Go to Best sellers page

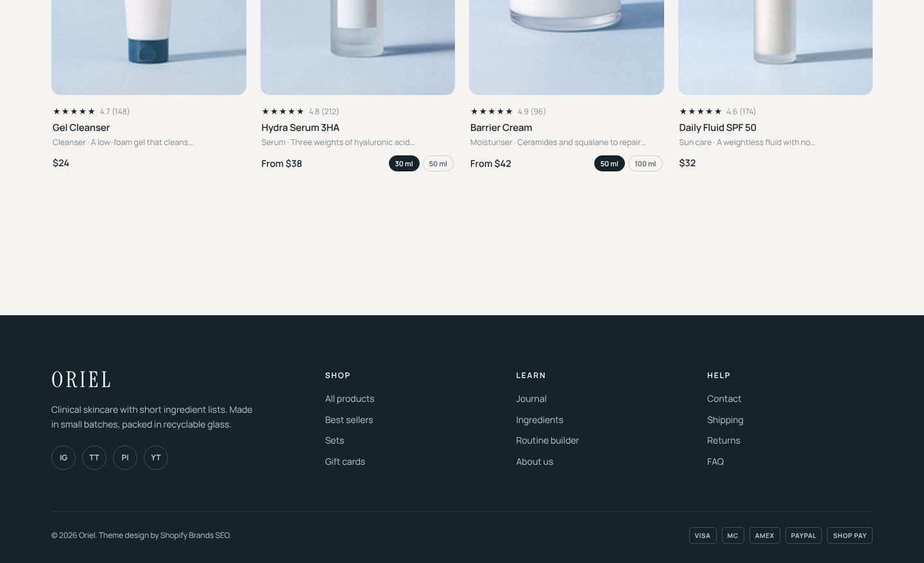pyautogui.click(x=349, y=420)
